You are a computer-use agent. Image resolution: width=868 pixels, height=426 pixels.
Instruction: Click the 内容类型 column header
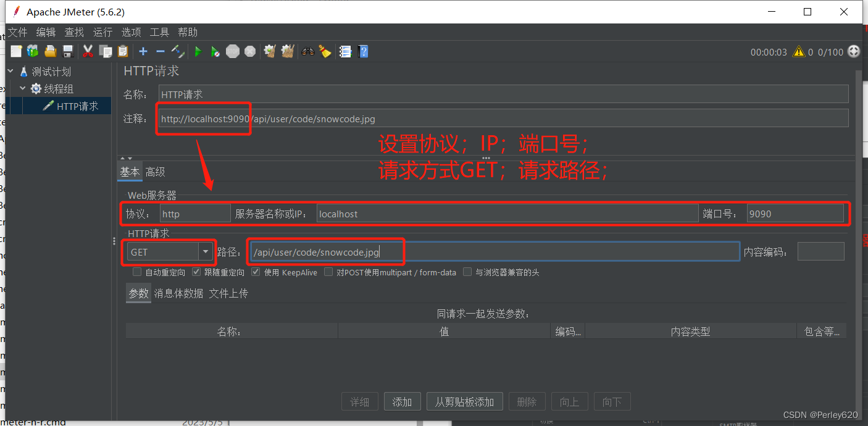[x=691, y=332]
